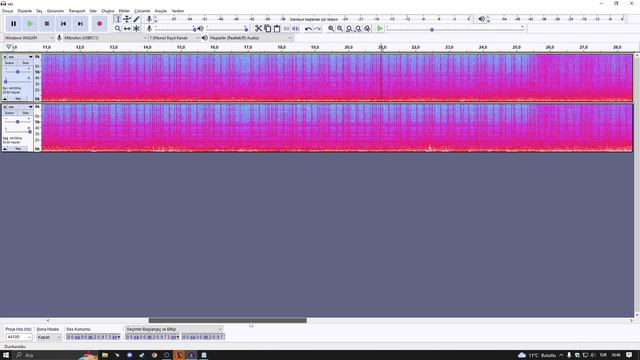Mute the second track with Sustur
Viewport: 640px width, 360px height.
pyautogui.click(x=9, y=113)
